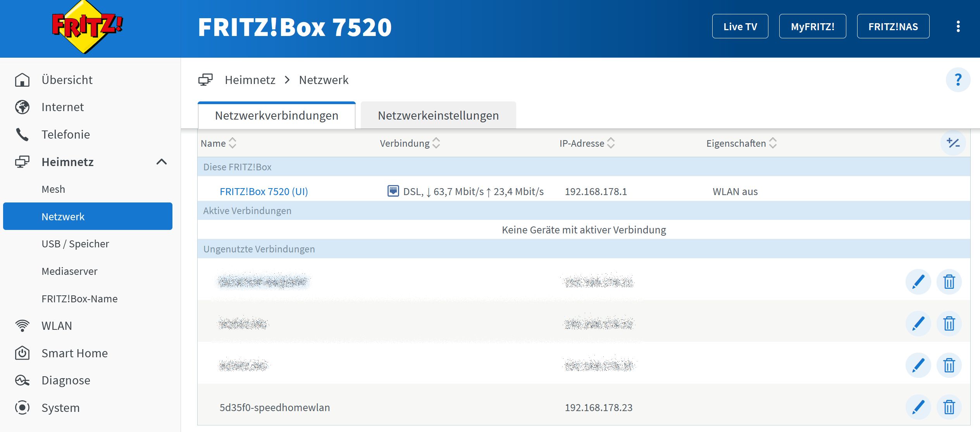Image resolution: width=980 pixels, height=432 pixels.
Task: Switch to Netzwerkverbindungen tab
Action: (277, 115)
